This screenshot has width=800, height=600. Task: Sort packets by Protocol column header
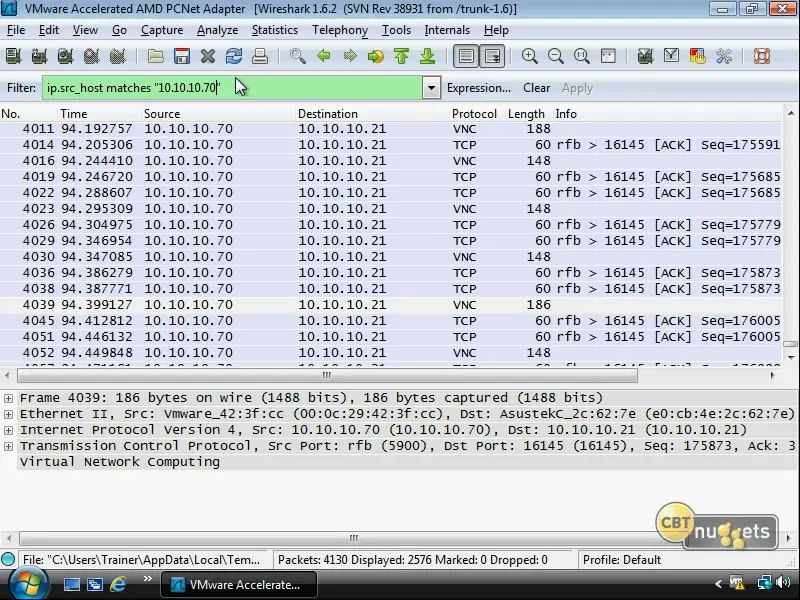coord(477,114)
